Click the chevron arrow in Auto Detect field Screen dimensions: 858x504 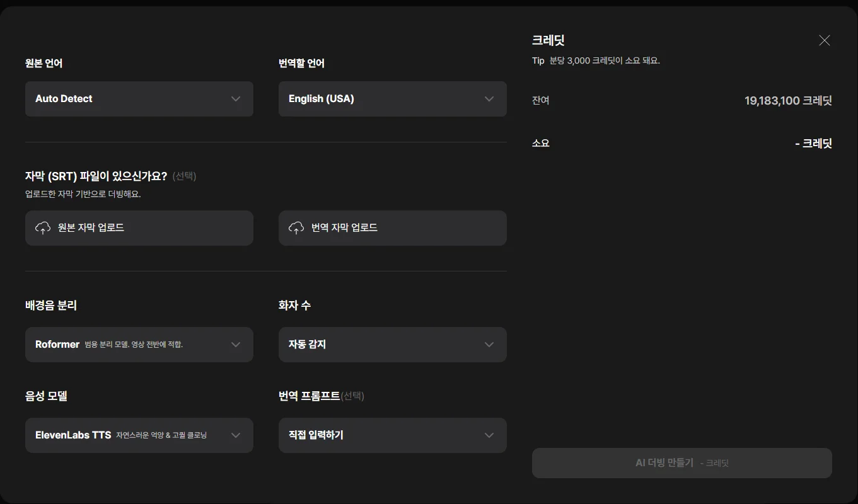click(236, 99)
